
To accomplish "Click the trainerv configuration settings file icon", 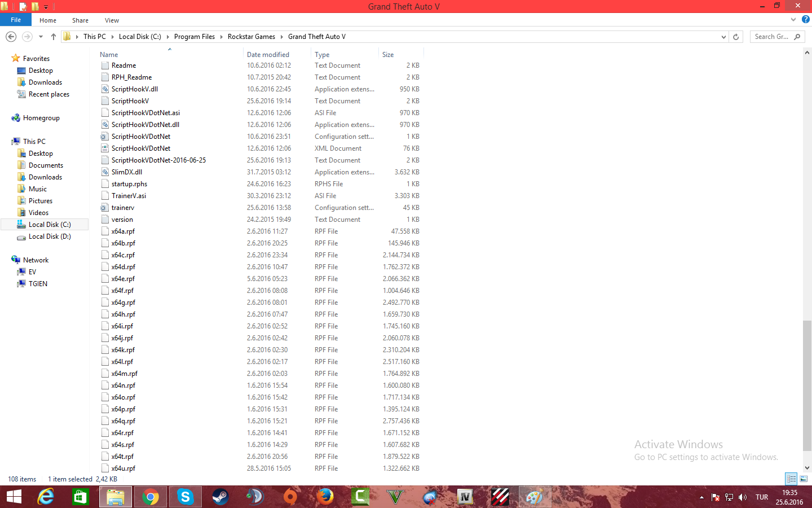I will 105,208.
